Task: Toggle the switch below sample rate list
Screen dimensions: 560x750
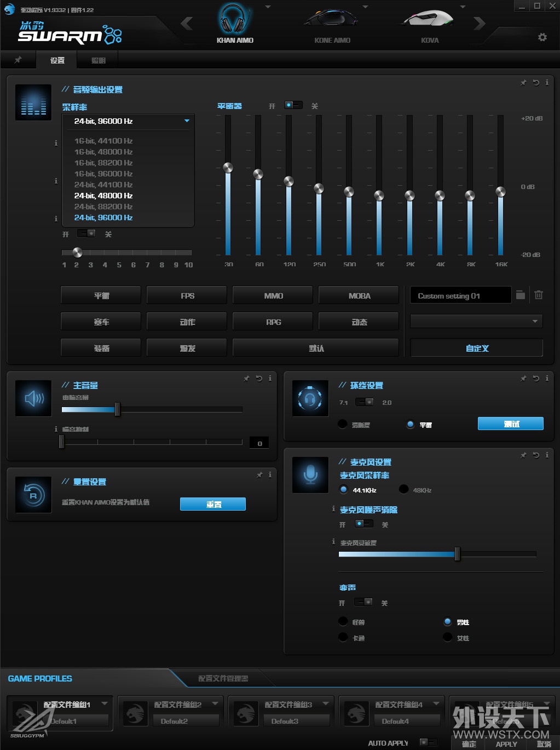Action: point(86,233)
